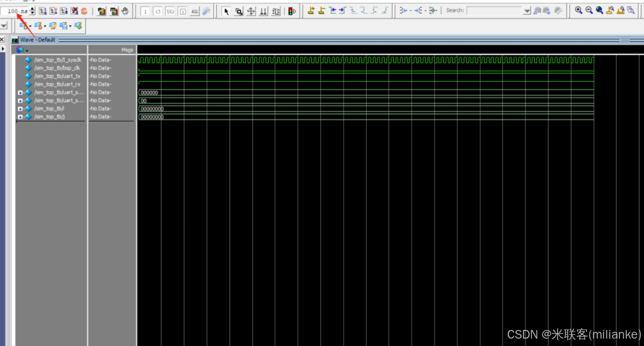644x346 pixels.
Task: Click inside the Search text field
Action: pos(494,10)
